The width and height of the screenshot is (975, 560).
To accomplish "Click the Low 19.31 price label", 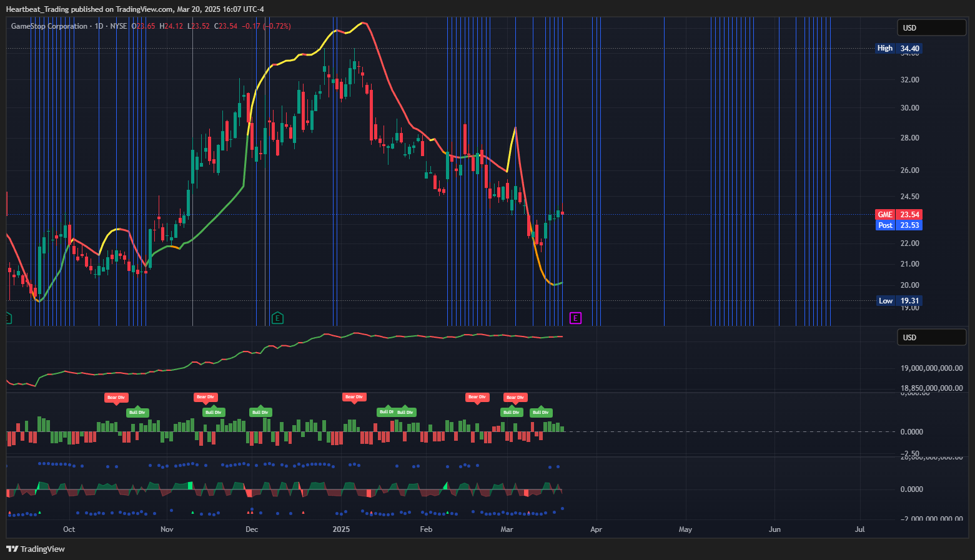I will point(899,300).
